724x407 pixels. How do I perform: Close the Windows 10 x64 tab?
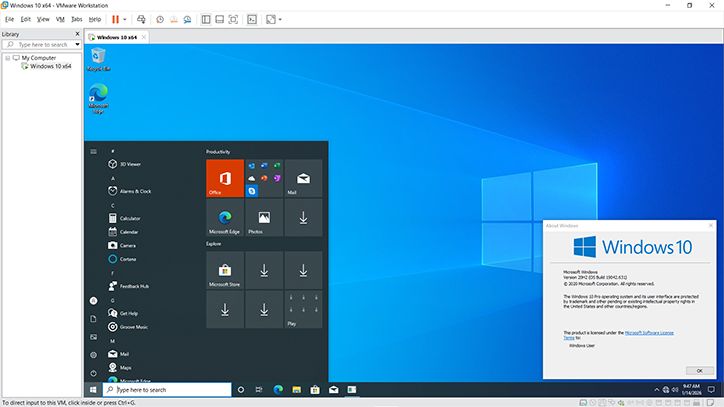click(144, 37)
